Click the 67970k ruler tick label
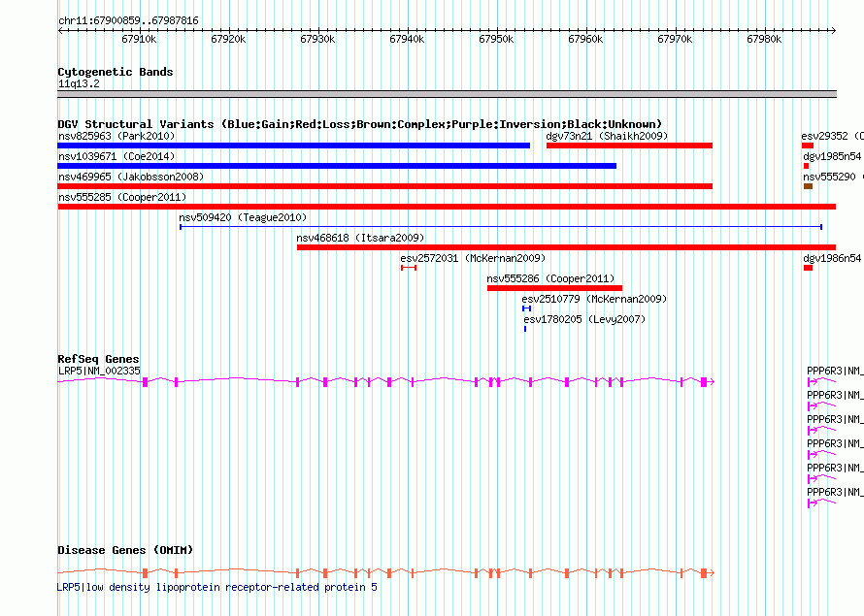864x616 pixels. pyautogui.click(x=675, y=39)
